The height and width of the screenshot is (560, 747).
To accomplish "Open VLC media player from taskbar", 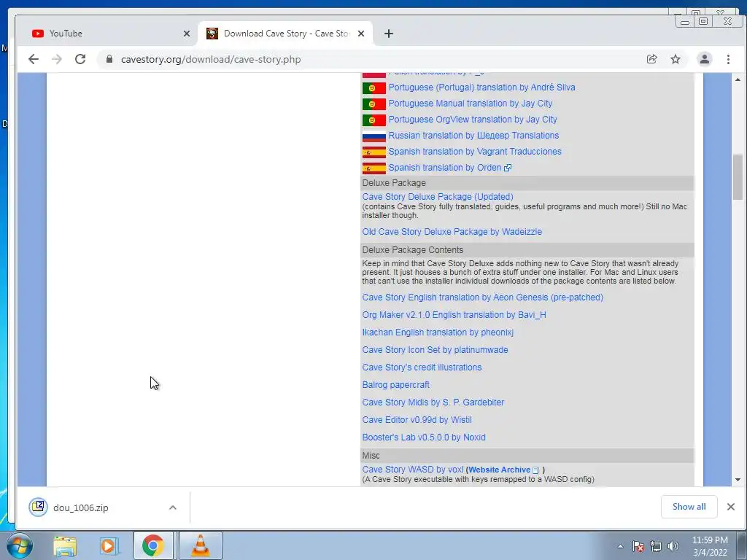I will (201, 545).
